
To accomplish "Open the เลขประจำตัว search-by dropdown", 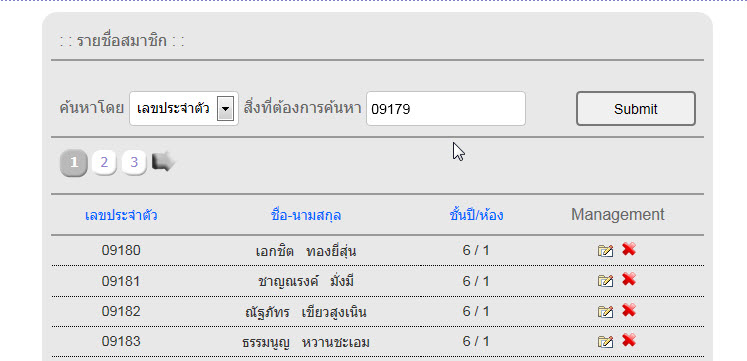I will (x=184, y=109).
